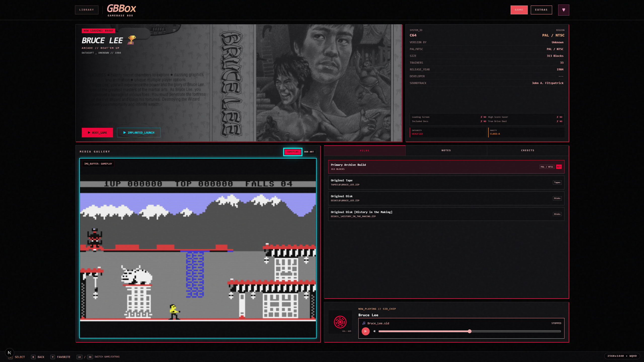Click the trophy icon beside the Bruce Lee title

pos(132,40)
